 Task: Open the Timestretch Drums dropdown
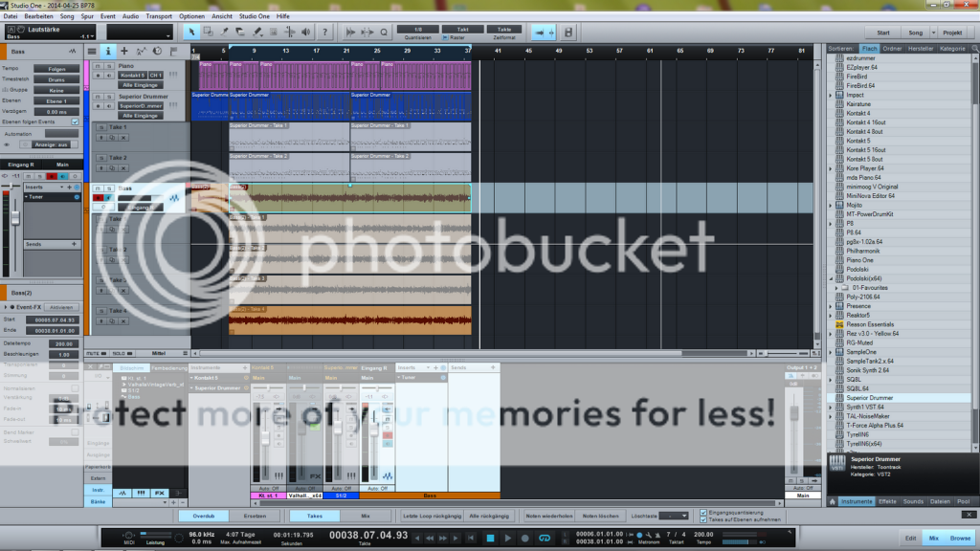pyautogui.click(x=56, y=79)
